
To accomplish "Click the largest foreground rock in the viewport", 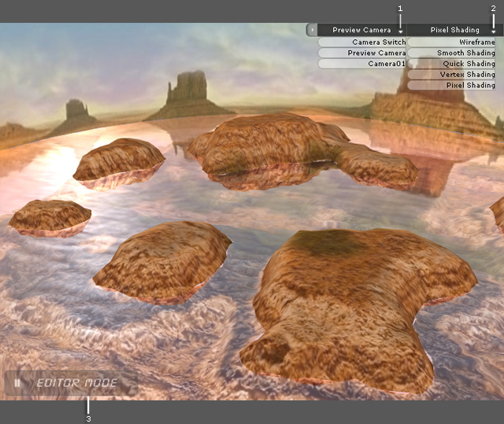I will [354, 307].
